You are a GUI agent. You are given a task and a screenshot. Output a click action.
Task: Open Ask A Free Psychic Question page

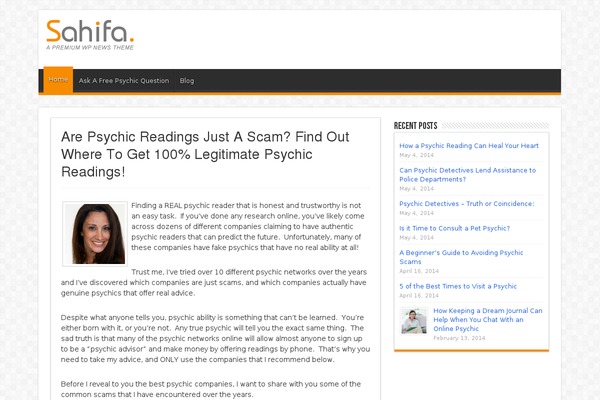pos(124,81)
